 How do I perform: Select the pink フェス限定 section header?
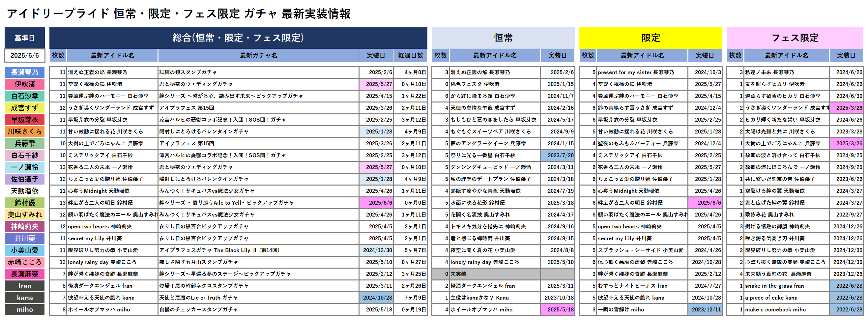coord(795,38)
